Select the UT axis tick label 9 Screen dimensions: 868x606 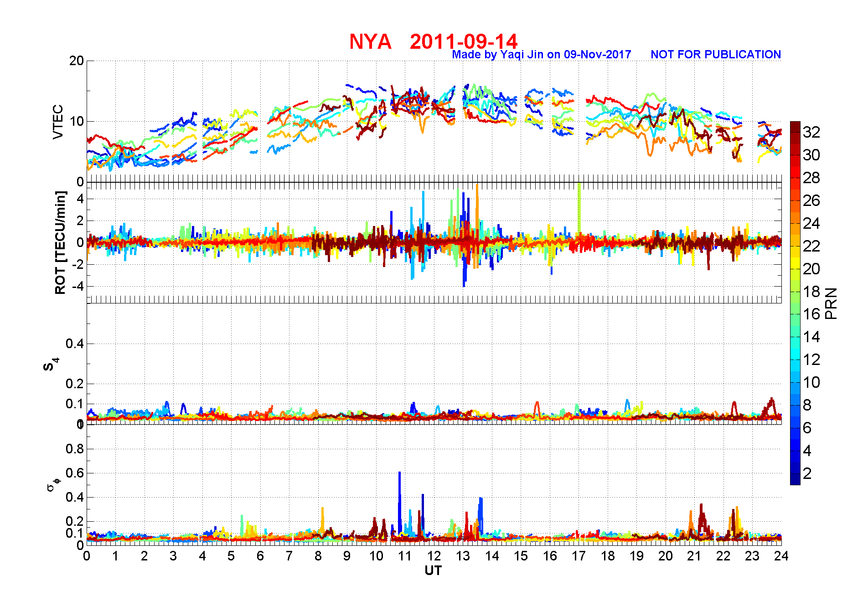(347, 556)
